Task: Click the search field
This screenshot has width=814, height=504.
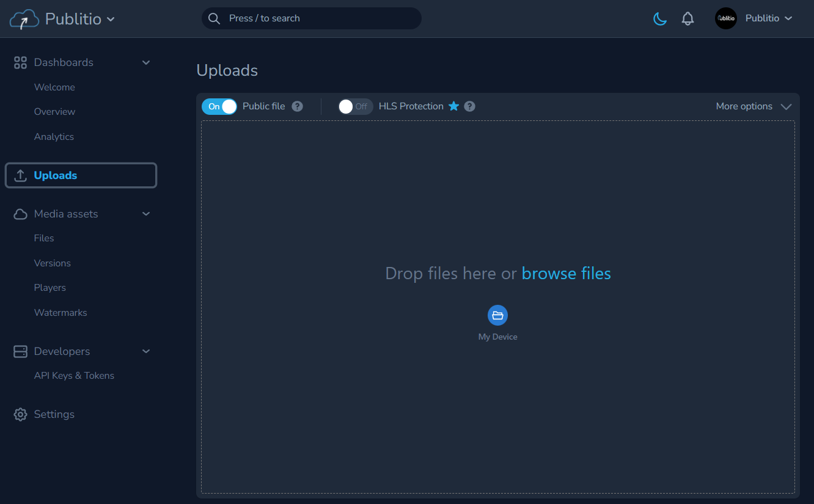Action: (x=311, y=18)
